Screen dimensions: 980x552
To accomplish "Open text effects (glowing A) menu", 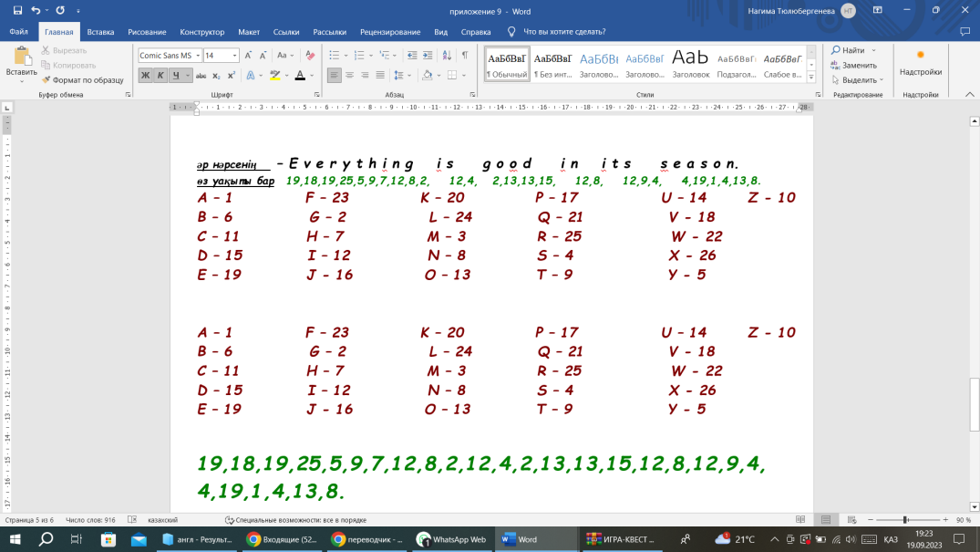I will click(x=251, y=75).
